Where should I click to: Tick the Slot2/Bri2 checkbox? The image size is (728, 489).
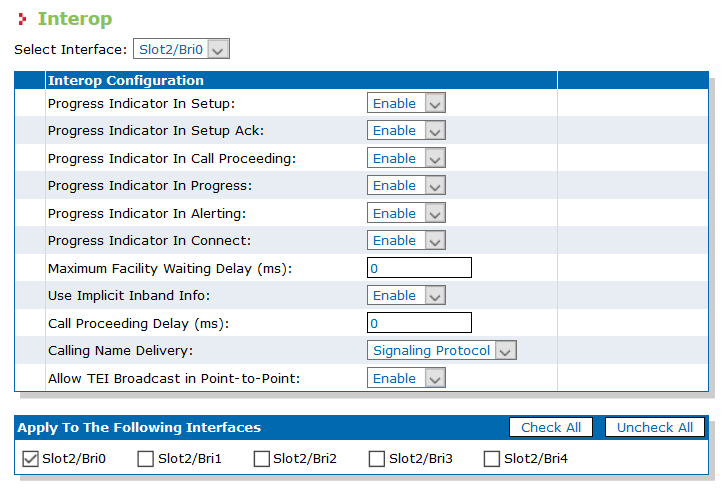click(262, 459)
